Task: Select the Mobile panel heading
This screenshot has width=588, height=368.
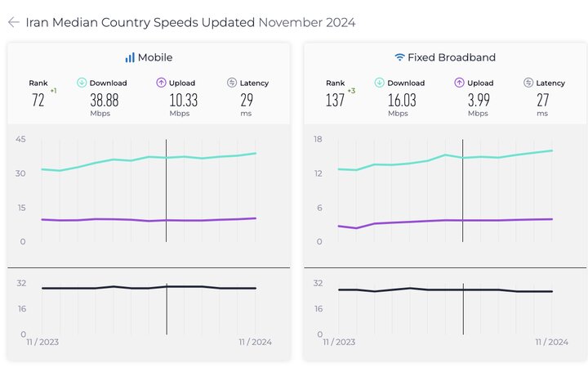Action: click(x=154, y=57)
